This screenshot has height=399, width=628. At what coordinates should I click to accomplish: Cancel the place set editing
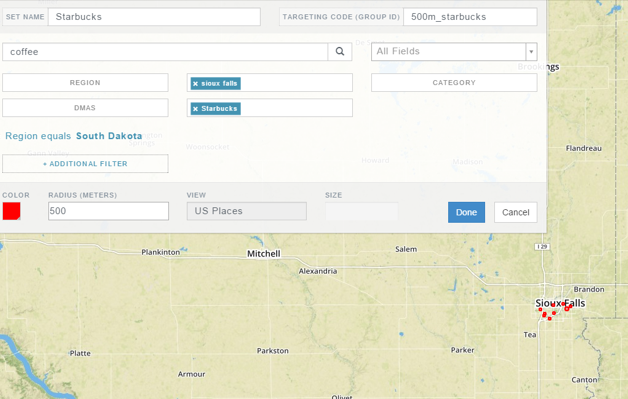point(515,212)
